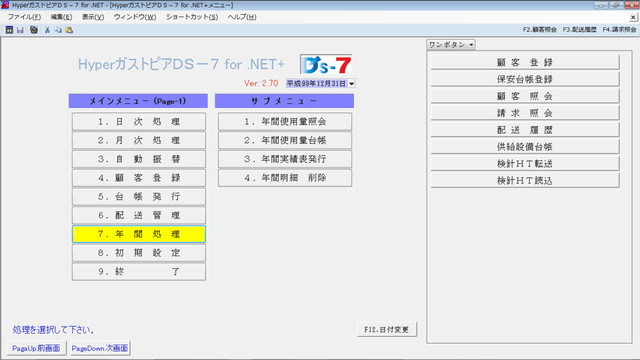Click one-button 顧客照会 on right panel

tap(525, 96)
